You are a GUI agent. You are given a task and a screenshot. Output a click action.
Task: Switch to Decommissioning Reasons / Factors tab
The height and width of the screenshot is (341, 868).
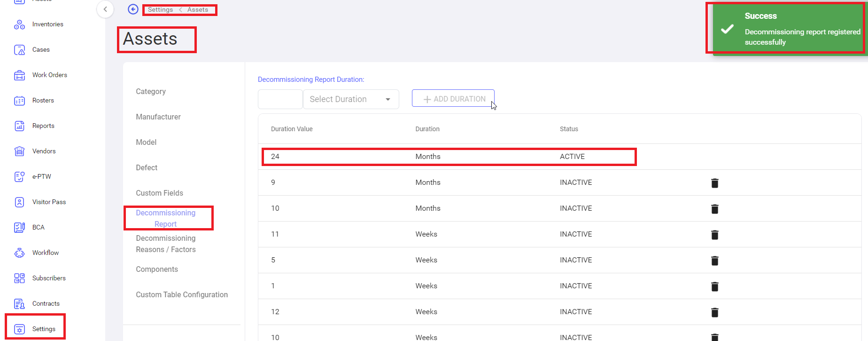[166, 244]
